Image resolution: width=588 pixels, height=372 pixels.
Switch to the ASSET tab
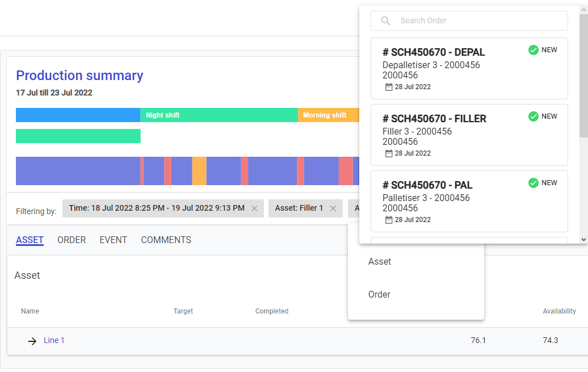tap(30, 240)
